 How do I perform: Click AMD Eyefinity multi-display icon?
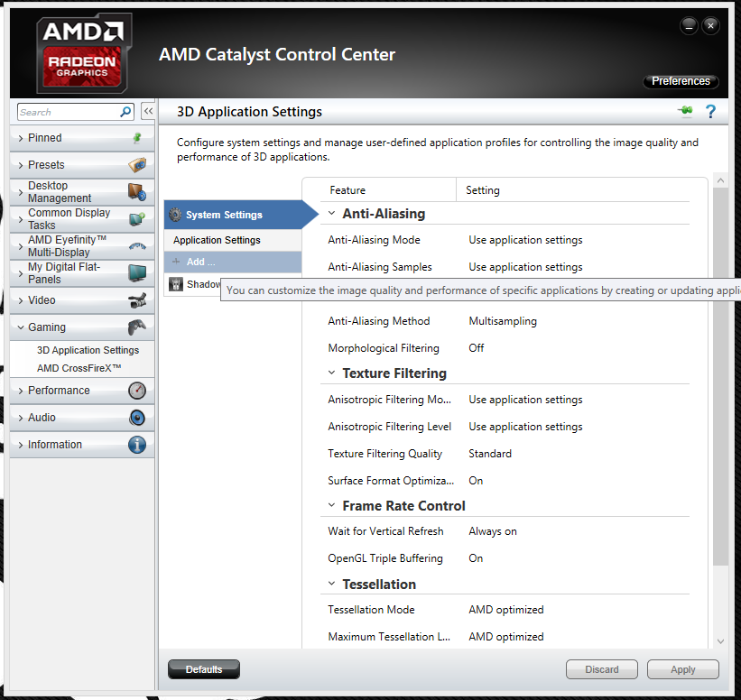pos(137,245)
